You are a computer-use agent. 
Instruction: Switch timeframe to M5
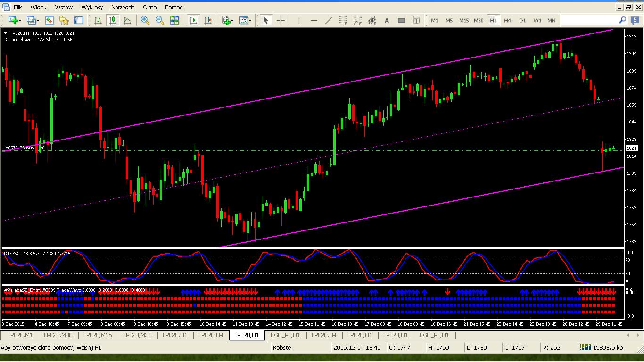coord(449,20)
